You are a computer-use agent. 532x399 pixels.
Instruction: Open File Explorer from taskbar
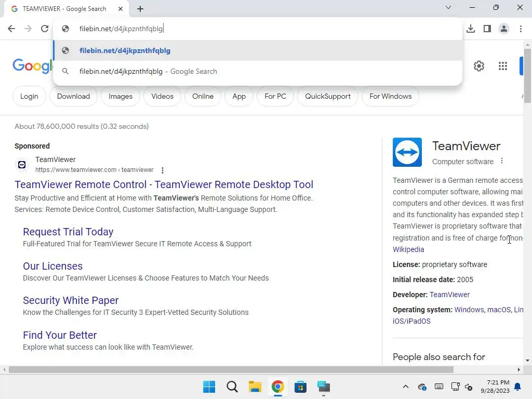point(255,387)
